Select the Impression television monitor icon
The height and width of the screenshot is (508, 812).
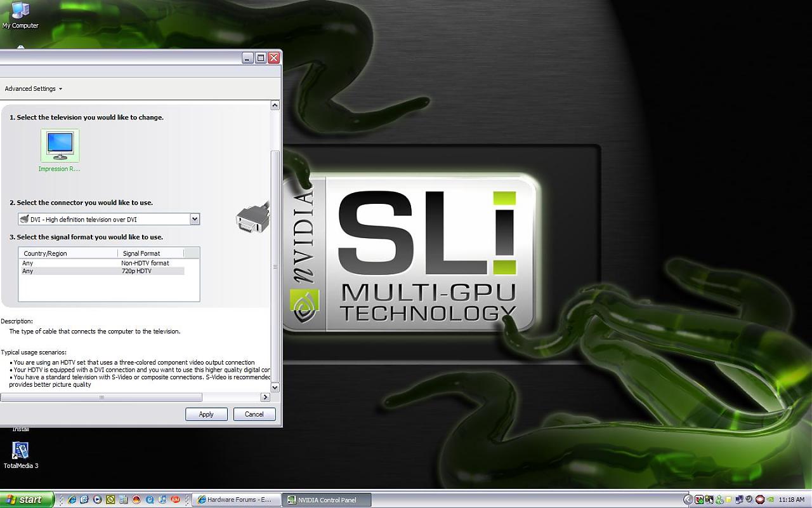[x=60, y=146]
